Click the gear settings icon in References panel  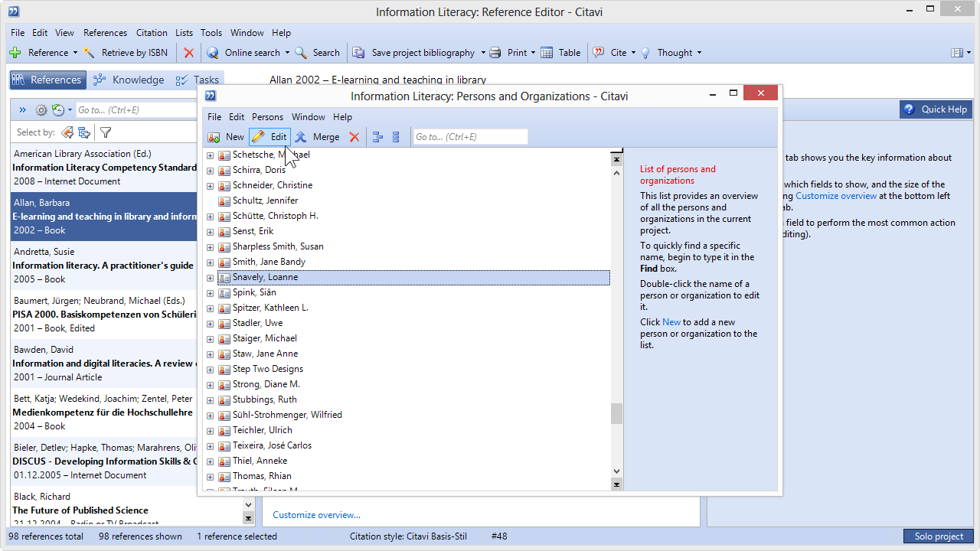tap(41, 110)
